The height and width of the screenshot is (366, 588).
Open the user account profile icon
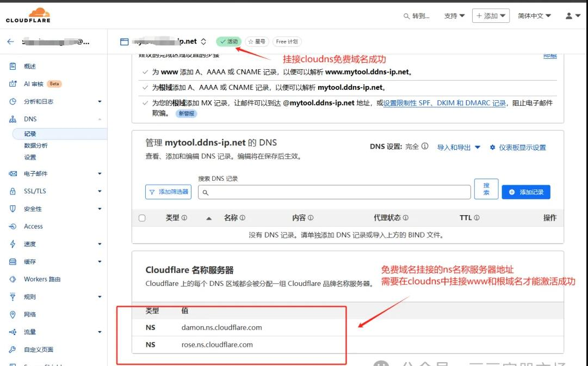coord(569,16)
